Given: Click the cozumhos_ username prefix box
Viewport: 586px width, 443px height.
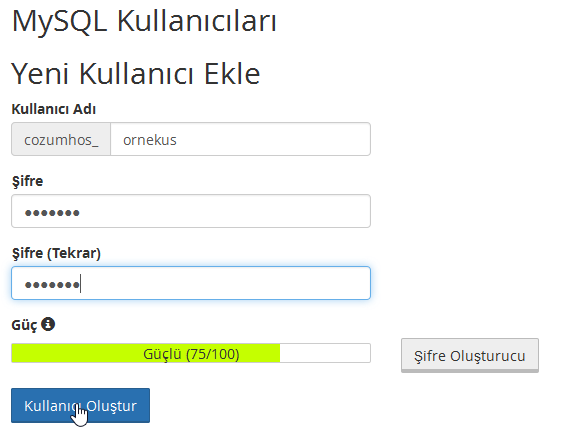Looking at the screenshot, I should pyautogui.click(x=61, y=139).
